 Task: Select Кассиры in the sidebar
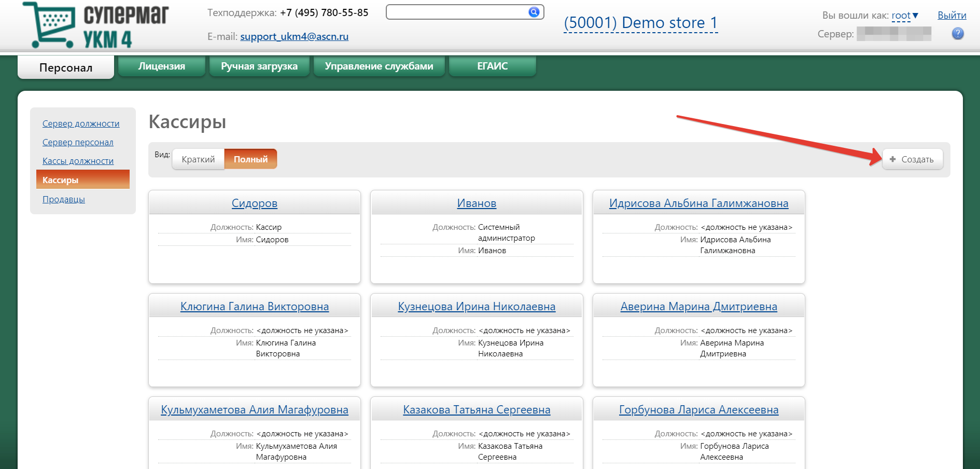tap(83, 180)
